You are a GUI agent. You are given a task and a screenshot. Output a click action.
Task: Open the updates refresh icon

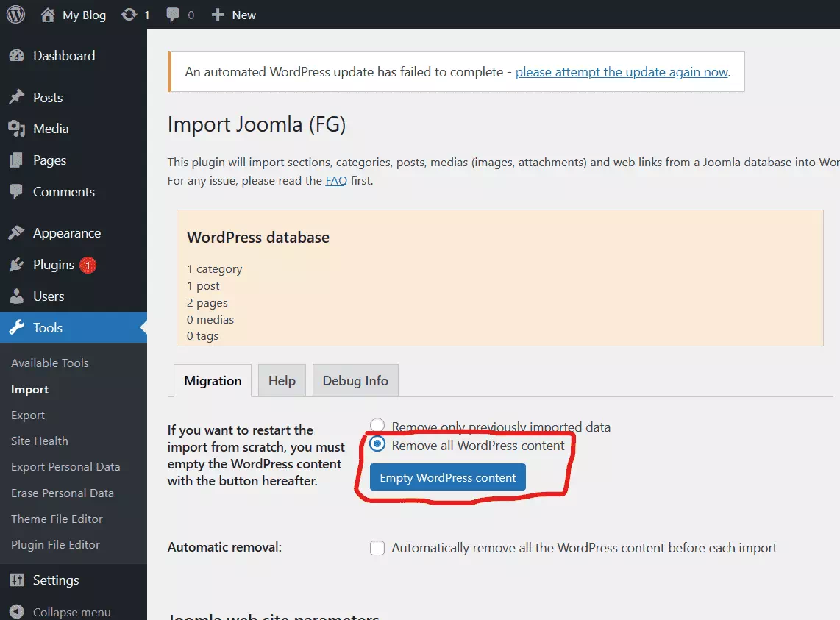tap(129, 15)
